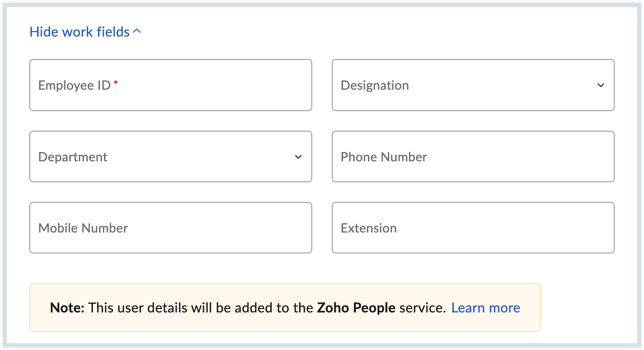Click the Designation dropdown arrow icon

[601, 85]
